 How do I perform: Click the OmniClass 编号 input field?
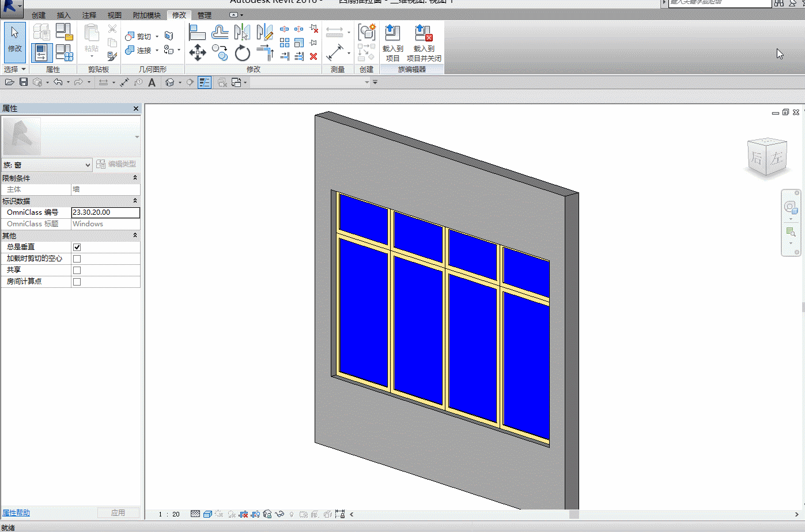[105, 212]
